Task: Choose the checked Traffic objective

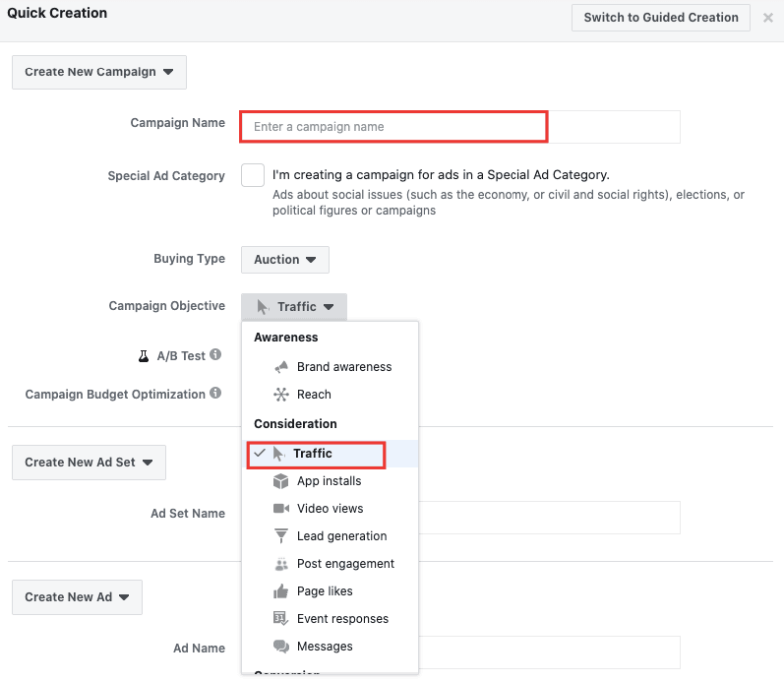Action: coord(330,454)
